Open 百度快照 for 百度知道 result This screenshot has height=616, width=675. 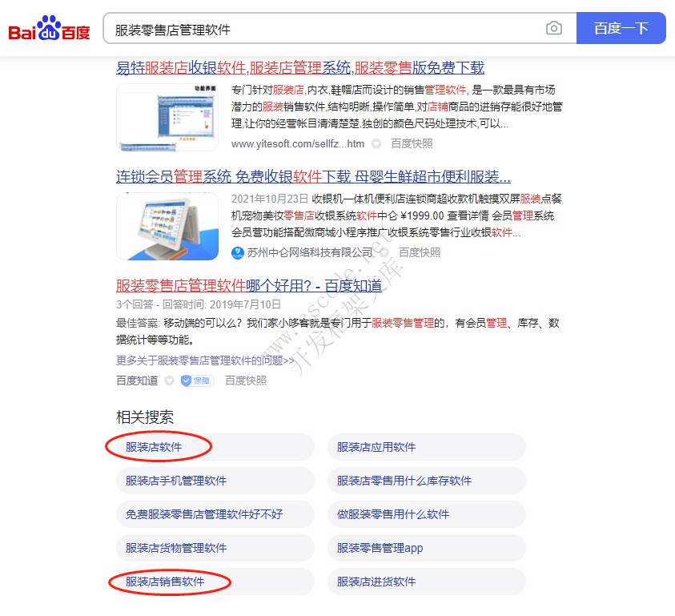(x=246, y=380)
